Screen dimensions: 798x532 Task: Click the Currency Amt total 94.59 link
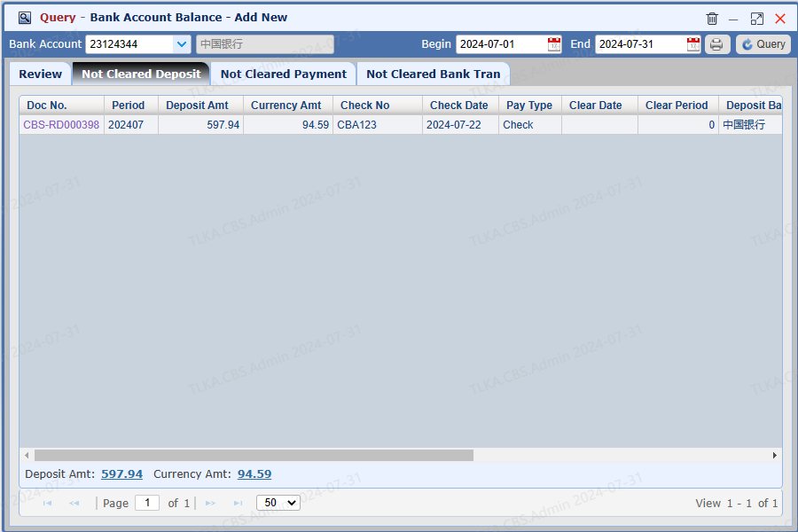pos(254,474)
